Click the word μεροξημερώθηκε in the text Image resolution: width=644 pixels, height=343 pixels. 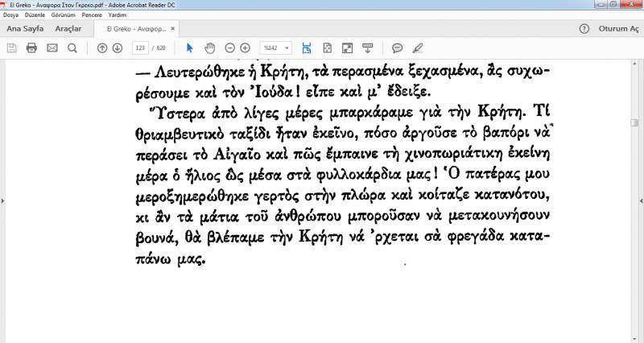[x=192, y=196]
